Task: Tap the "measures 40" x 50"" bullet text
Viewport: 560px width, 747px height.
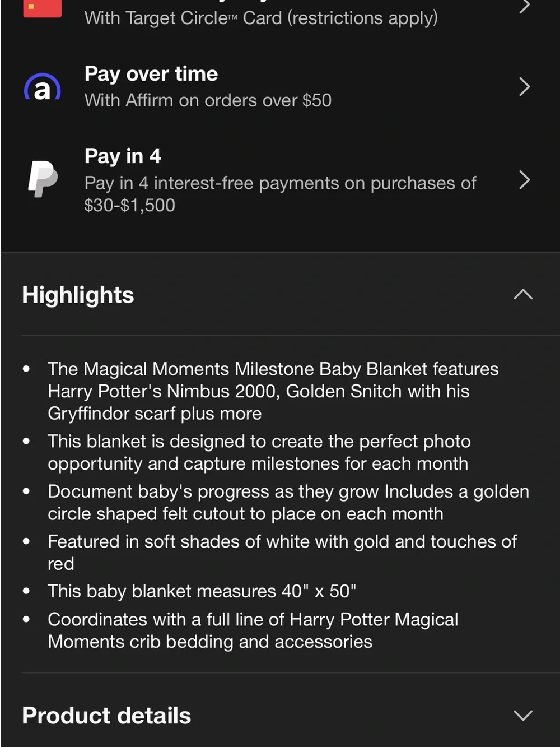Action: (202, 591)
